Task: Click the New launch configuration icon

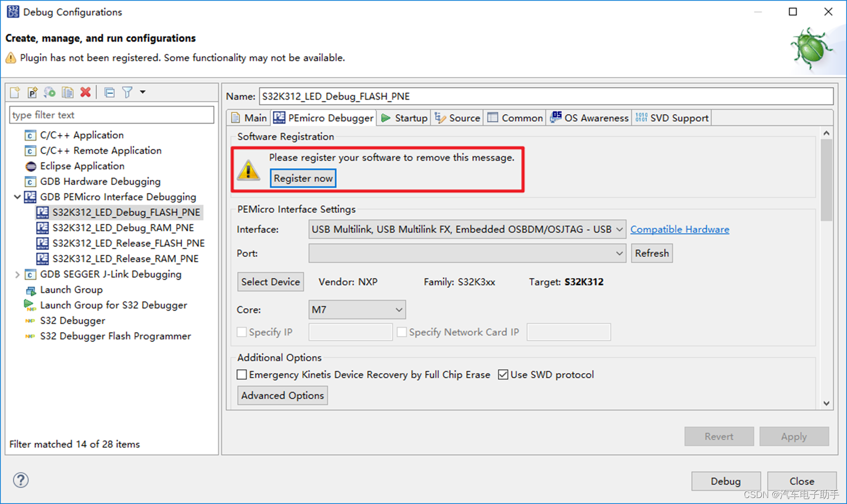Action: 15,92
